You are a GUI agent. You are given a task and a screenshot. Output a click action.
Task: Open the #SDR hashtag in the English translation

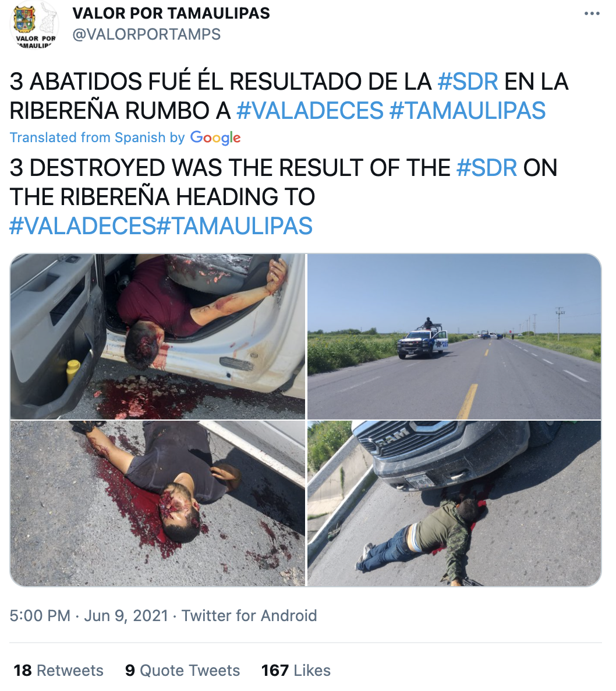pyautogui.click(x=487, y=168)
